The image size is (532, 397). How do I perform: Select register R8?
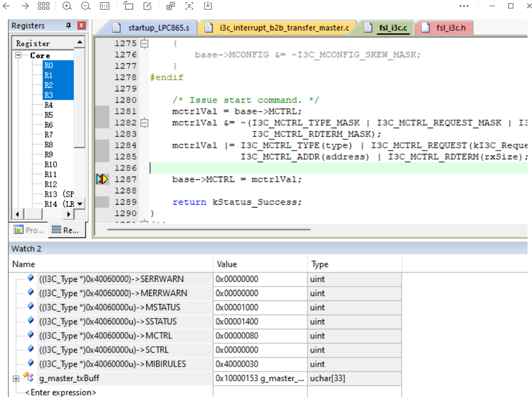pos(49,145)
